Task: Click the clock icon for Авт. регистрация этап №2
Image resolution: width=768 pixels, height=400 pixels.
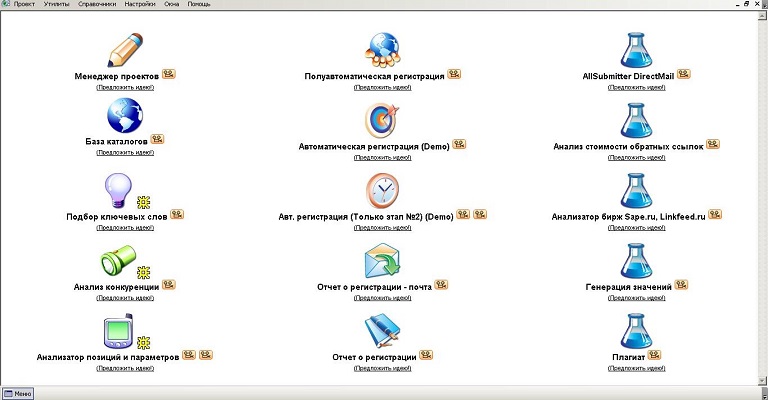Action: point(383,190)
